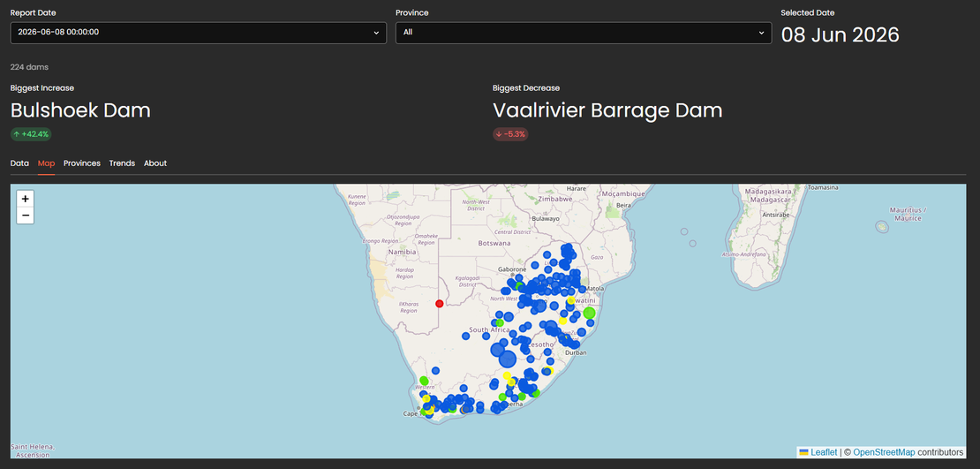Open the Province dropdown
This screenshot has height=469, width=980.
pyautogui.click(x=584, y=33)
